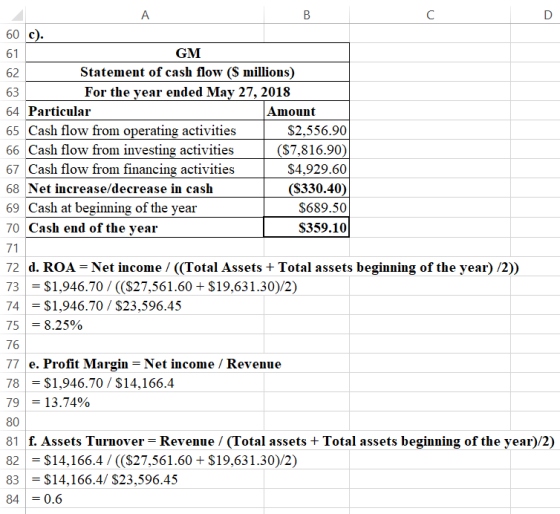Click 'For the year ended May 27, 2018'
This screenshot has width=560, height=514.
coord(188,92)
